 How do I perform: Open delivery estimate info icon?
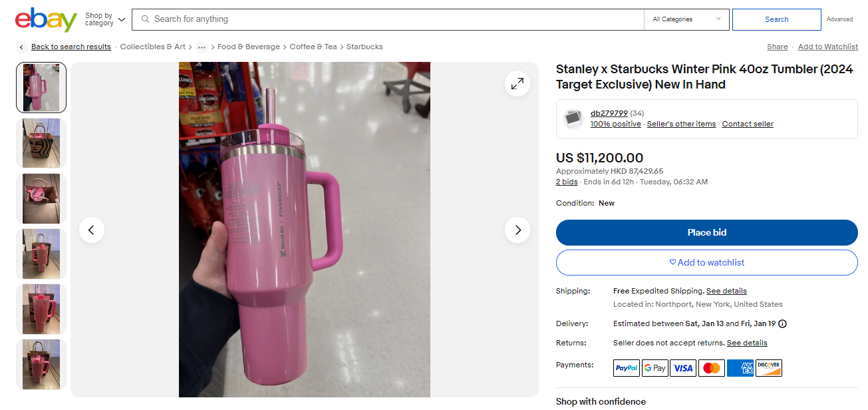tap(782, 324)
